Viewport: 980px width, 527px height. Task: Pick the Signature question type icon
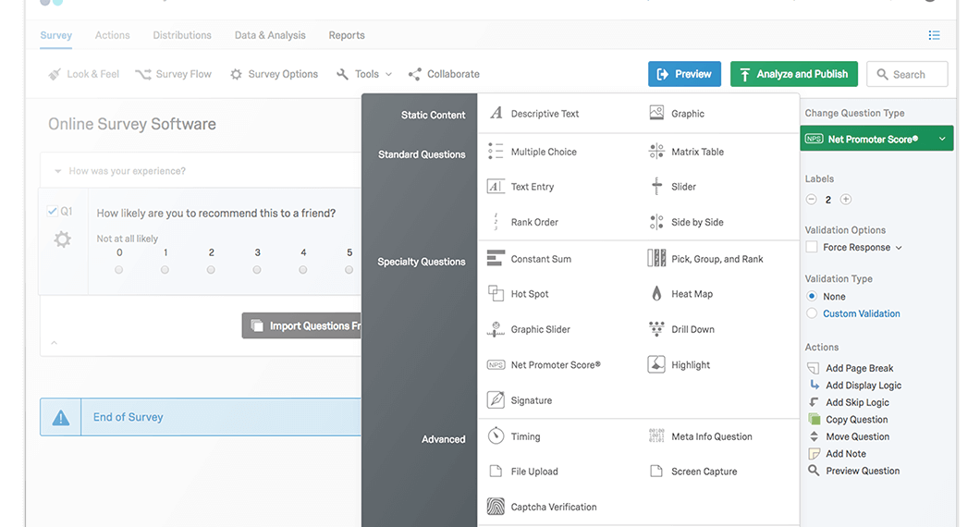(x=496, y=400)
